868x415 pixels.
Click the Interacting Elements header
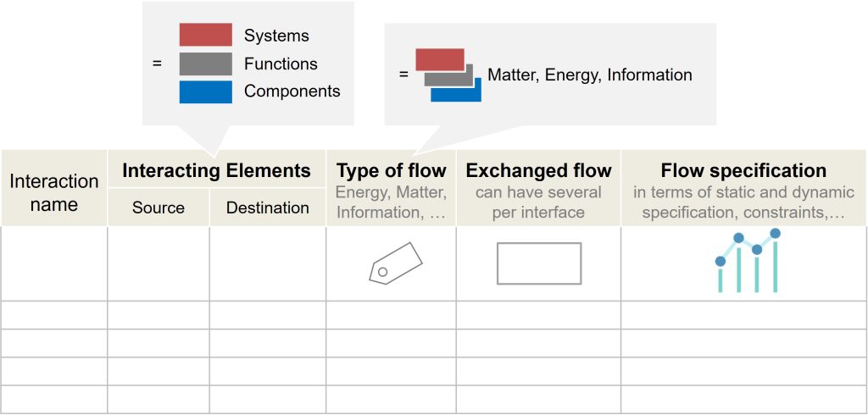pos(216,170)
